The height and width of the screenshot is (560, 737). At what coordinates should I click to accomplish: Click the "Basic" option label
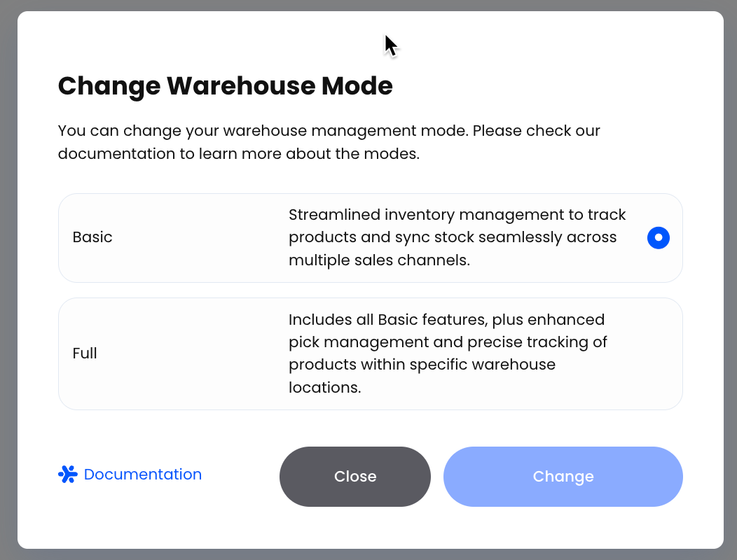click(x=92, y=237)
